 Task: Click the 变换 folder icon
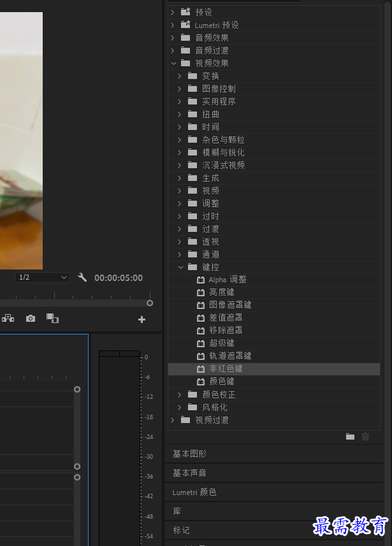click(x=192, y=76)
